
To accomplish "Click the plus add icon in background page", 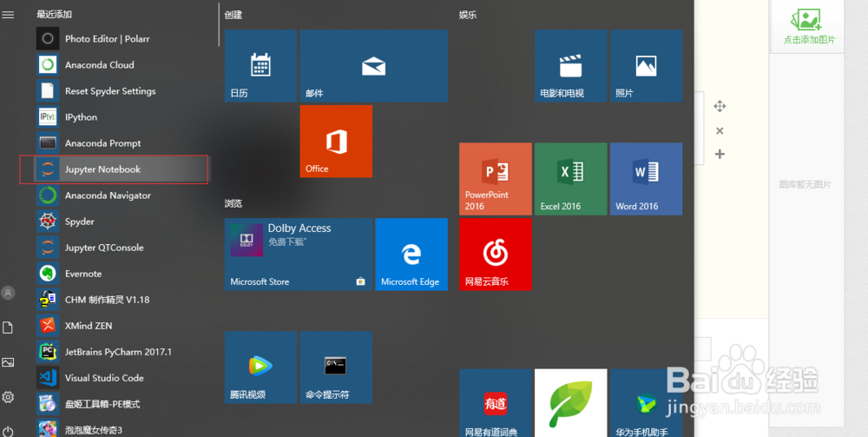I will (720, 154).
